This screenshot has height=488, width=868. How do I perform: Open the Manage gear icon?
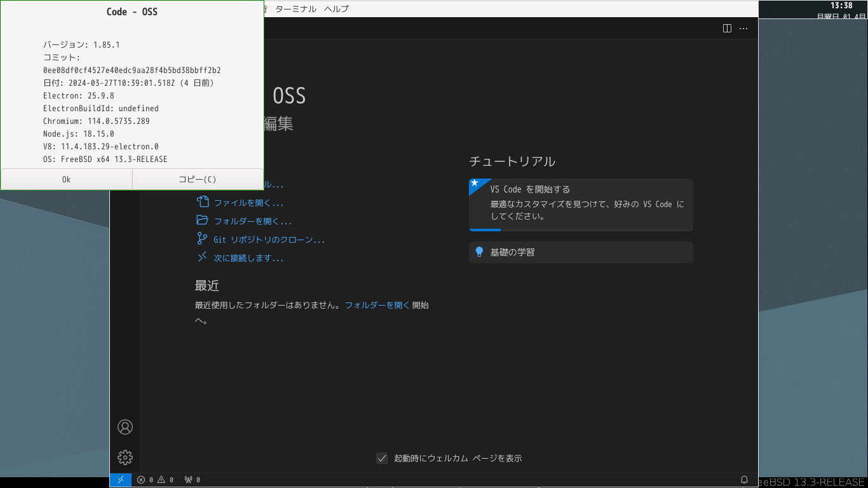click(x=125, y=457)
